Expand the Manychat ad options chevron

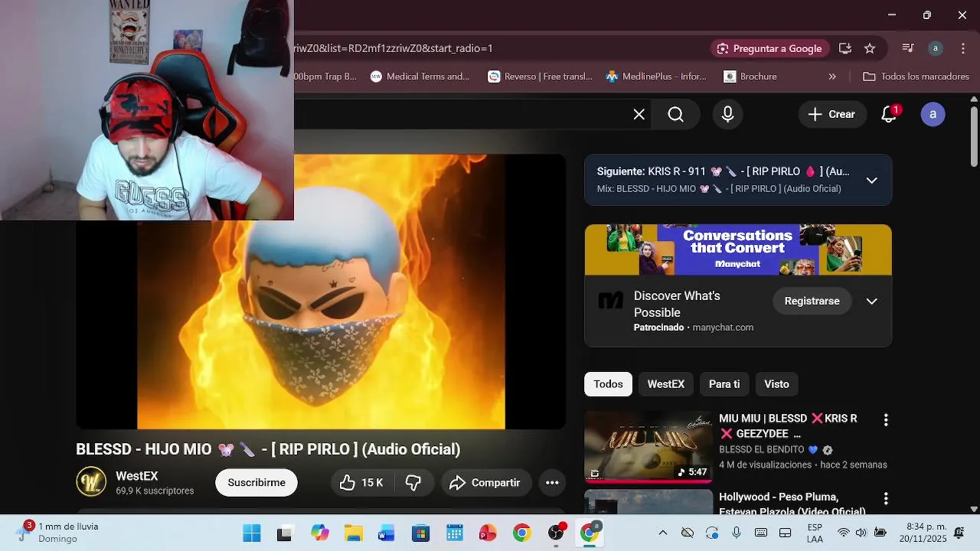(x=871, y=301)
